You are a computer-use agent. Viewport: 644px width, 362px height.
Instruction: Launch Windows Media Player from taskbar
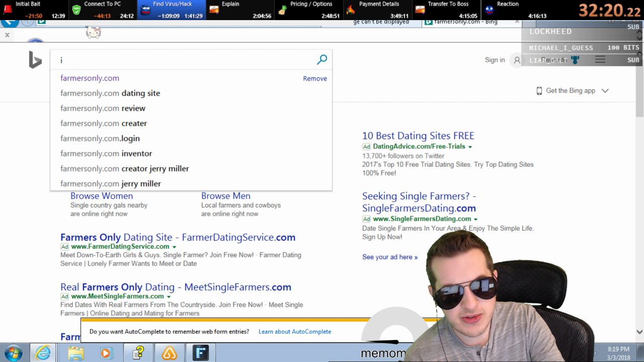pyautogui.click(x=106, y=353)
